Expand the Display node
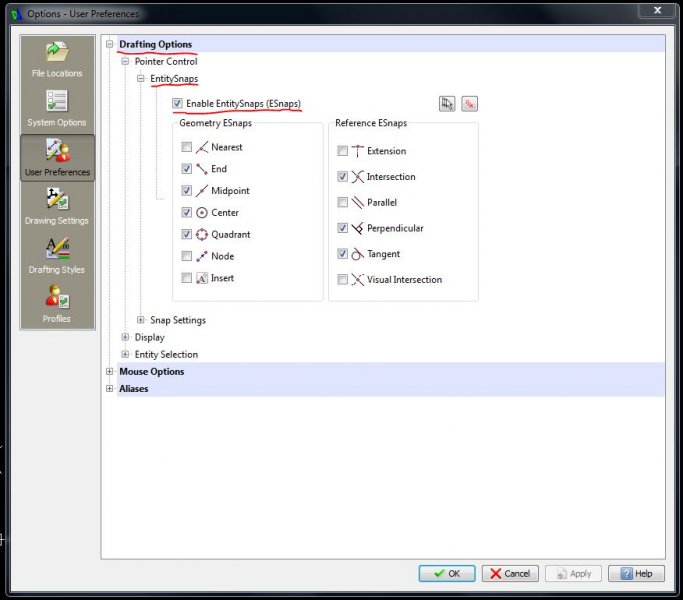The image size is (683, 600). pos(125,337)
